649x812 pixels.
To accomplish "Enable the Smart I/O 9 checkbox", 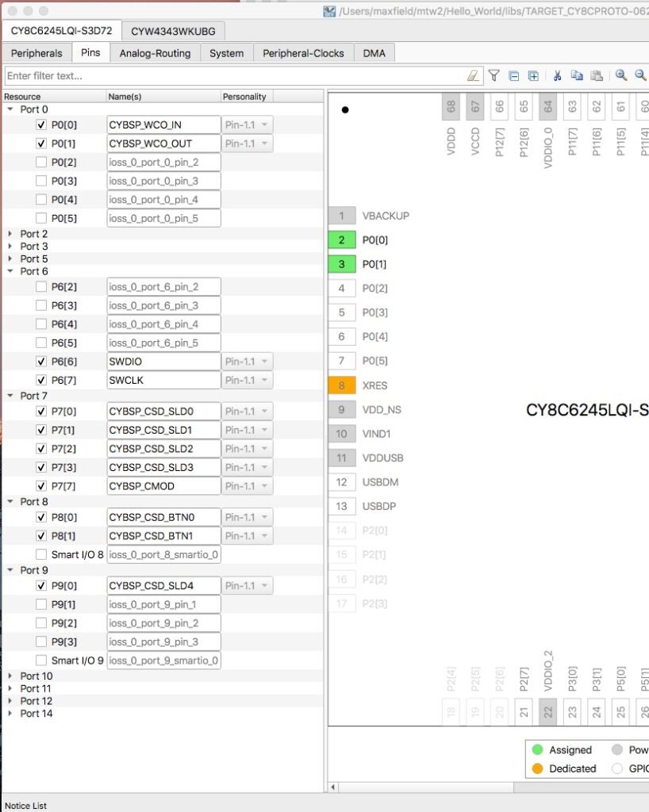I will (x=41, y=661).
